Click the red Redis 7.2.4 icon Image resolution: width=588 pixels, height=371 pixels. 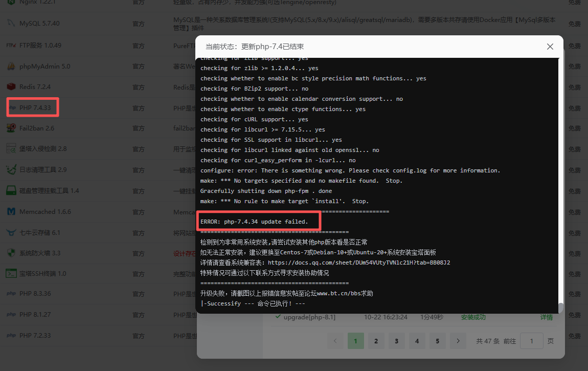point(11,86)
